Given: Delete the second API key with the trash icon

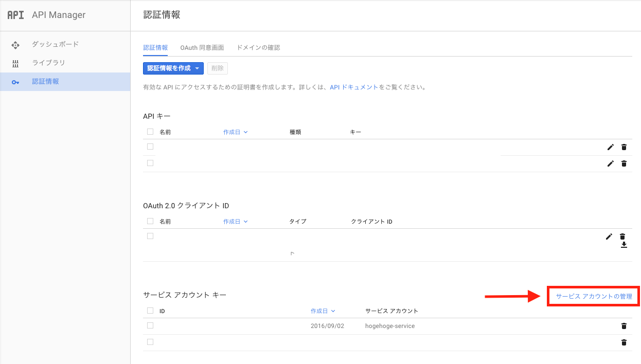Looking at the screenshot, I should pos(624,163).
